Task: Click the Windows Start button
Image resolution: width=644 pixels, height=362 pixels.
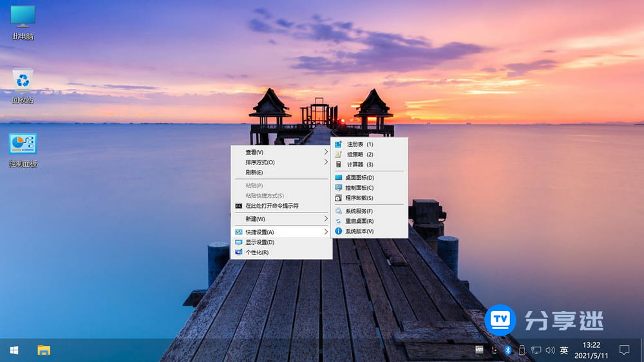Action: [x=14, y=350]
